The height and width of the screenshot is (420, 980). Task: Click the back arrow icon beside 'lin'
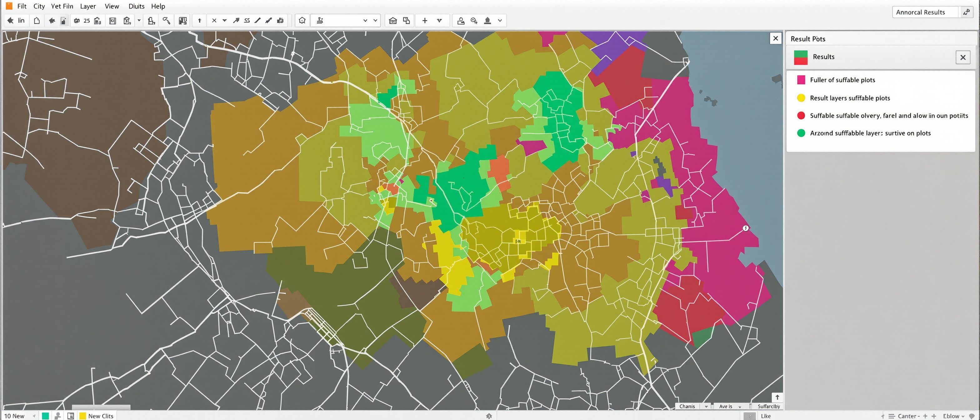point(11,21)
